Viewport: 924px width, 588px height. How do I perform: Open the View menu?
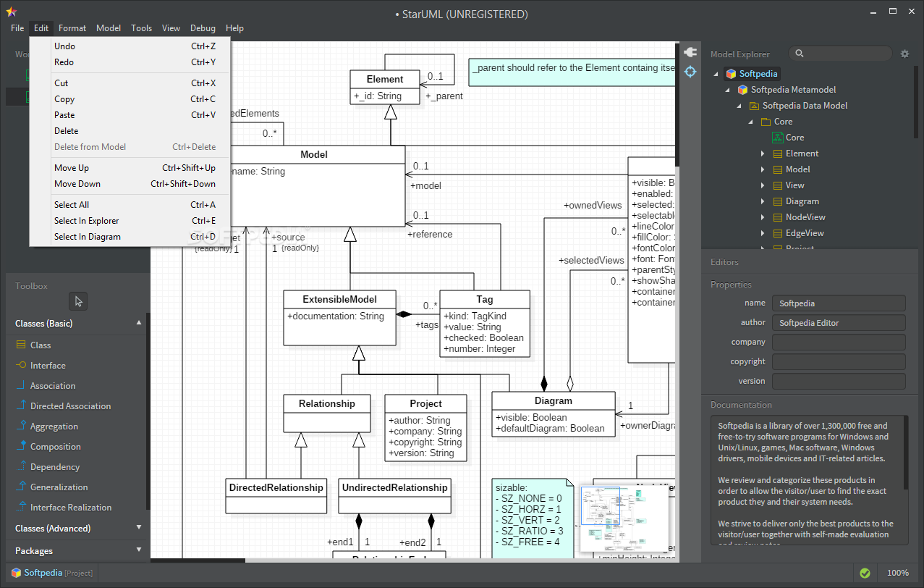171,28
